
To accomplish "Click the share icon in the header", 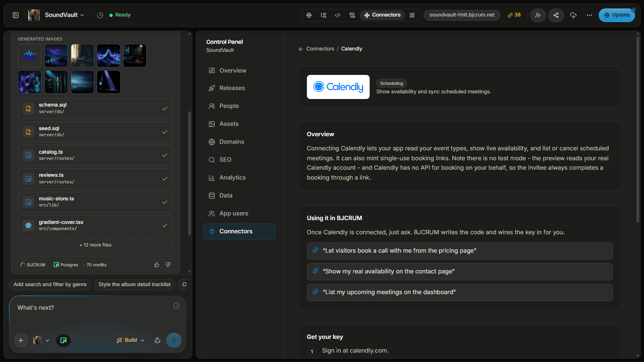I will pyautogui.click(x=556, y=15).
